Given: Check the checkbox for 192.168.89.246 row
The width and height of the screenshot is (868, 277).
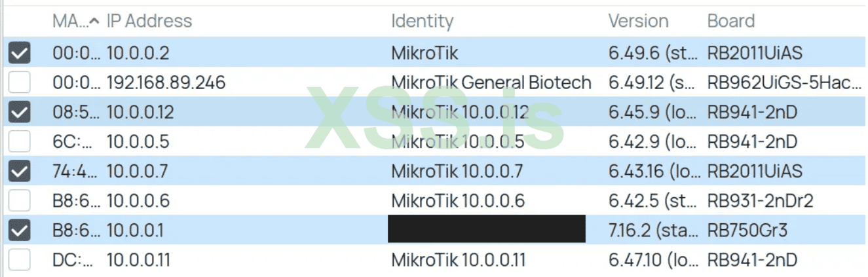Looking at the screenshot, I should point(20,83).
